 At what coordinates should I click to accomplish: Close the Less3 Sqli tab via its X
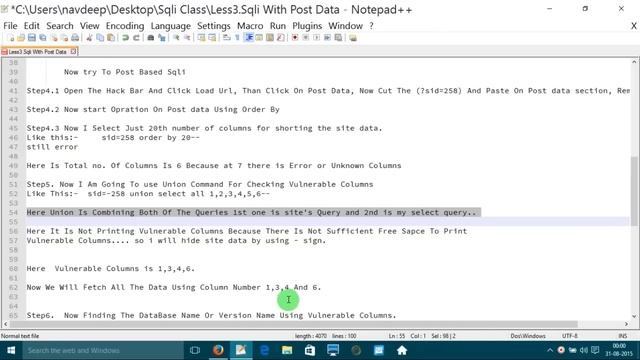pyautogui.click(x=73, y=51)
